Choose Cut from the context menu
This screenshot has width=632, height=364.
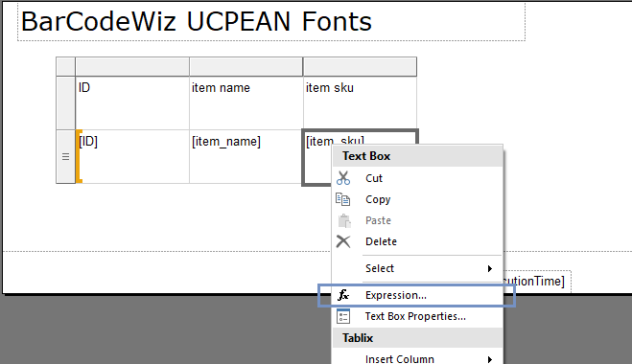417,178
